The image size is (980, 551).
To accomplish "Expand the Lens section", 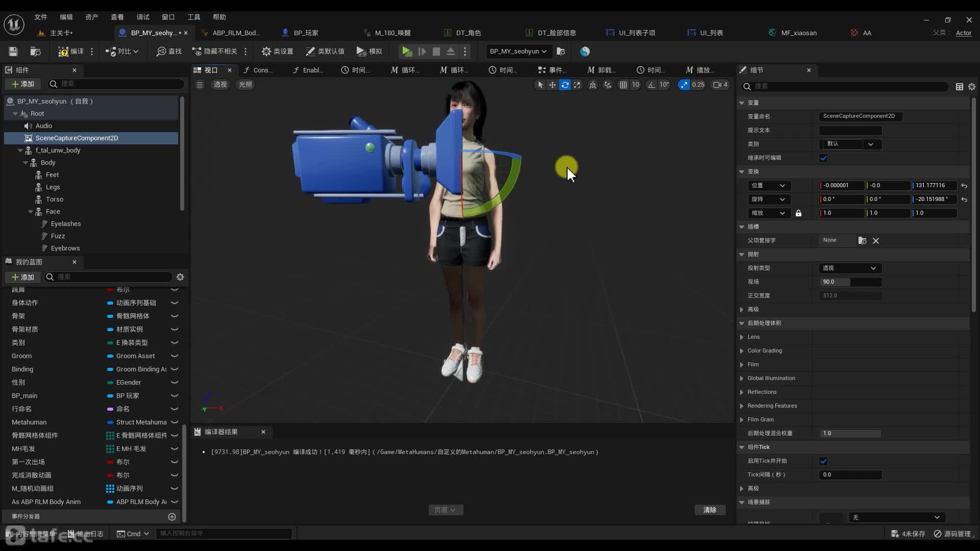I will (x=742, y=337).
